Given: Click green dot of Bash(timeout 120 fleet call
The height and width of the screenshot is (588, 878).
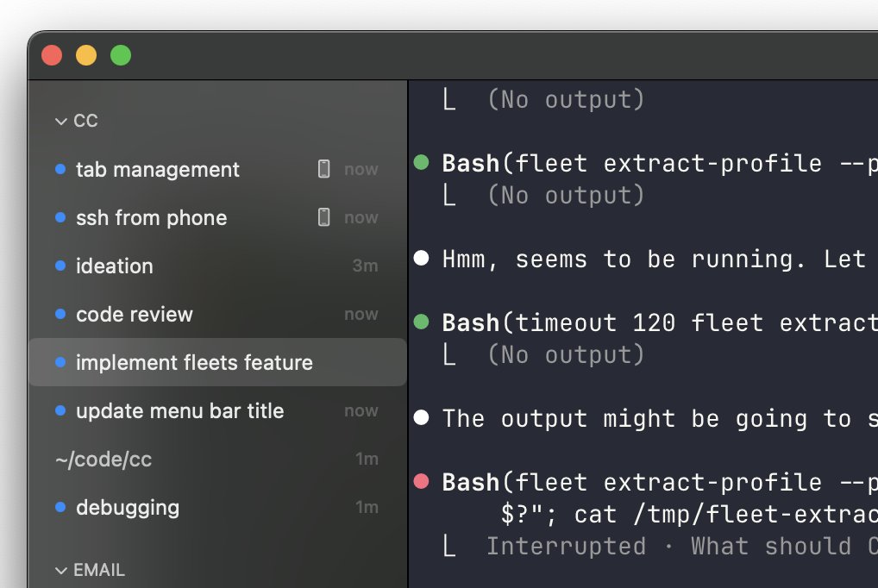Looking at the screenshot, I should [x=421, y=322].
